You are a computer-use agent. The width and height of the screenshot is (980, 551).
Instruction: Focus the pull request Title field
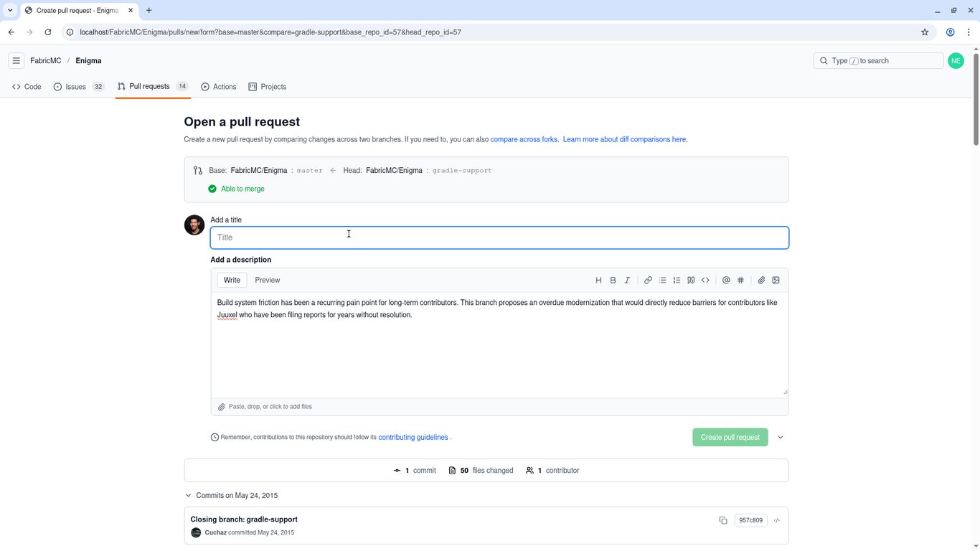pyautogui.click(x=499, y=237)
